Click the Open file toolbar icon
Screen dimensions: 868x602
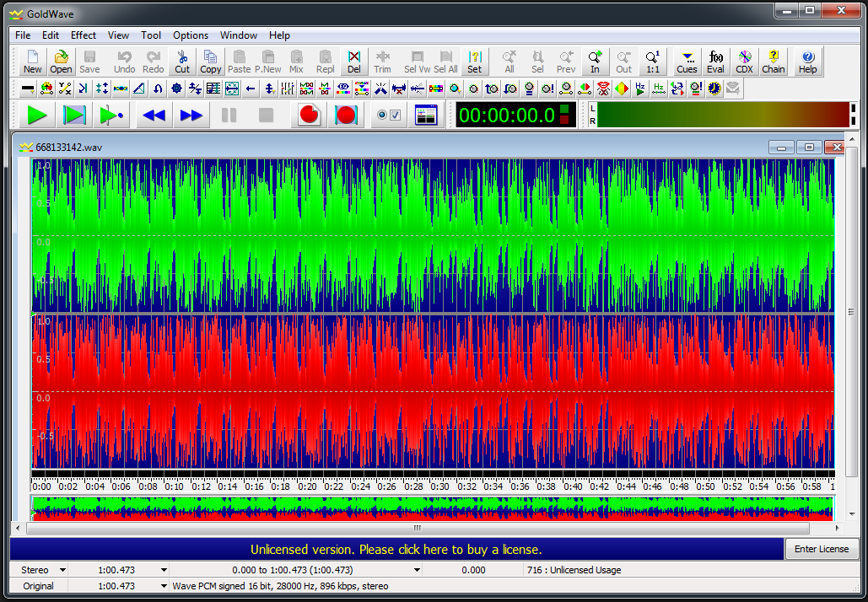pos(61,62)
